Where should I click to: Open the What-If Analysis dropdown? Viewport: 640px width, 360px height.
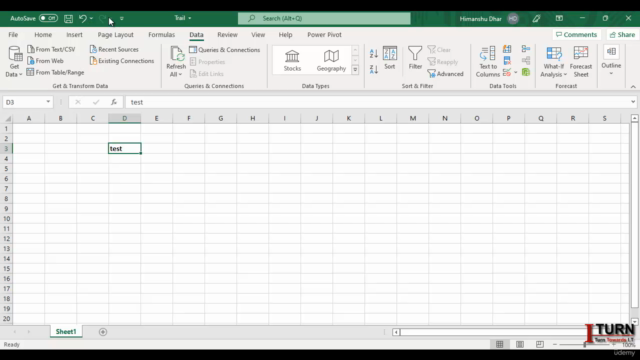553,62
